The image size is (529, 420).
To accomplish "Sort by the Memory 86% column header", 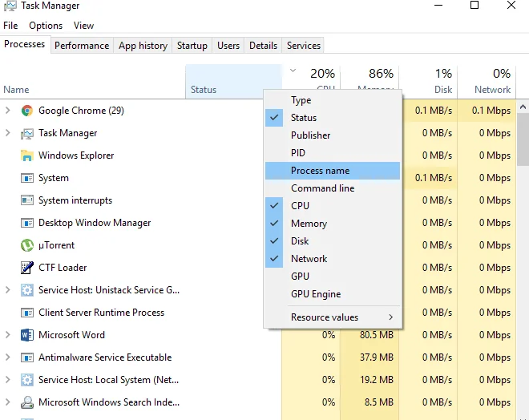I will pos(369,78).
